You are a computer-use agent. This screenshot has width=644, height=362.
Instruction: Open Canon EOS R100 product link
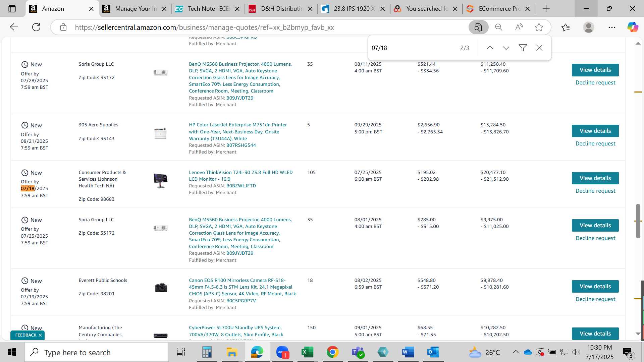click(242, 287)
